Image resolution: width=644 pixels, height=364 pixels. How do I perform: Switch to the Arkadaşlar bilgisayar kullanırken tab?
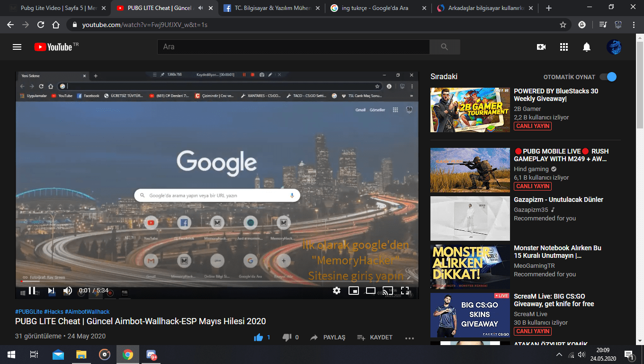tap(485, 8)
